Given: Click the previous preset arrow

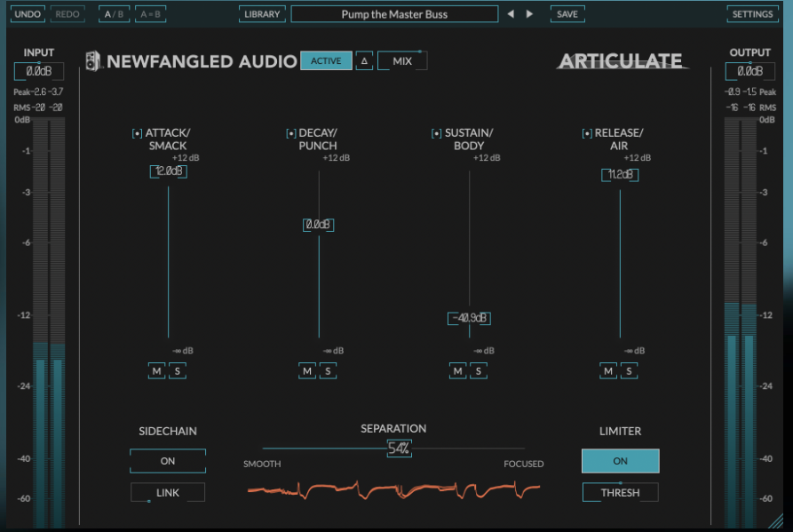Looking at the screenshot, I should (x=511, y=14).
